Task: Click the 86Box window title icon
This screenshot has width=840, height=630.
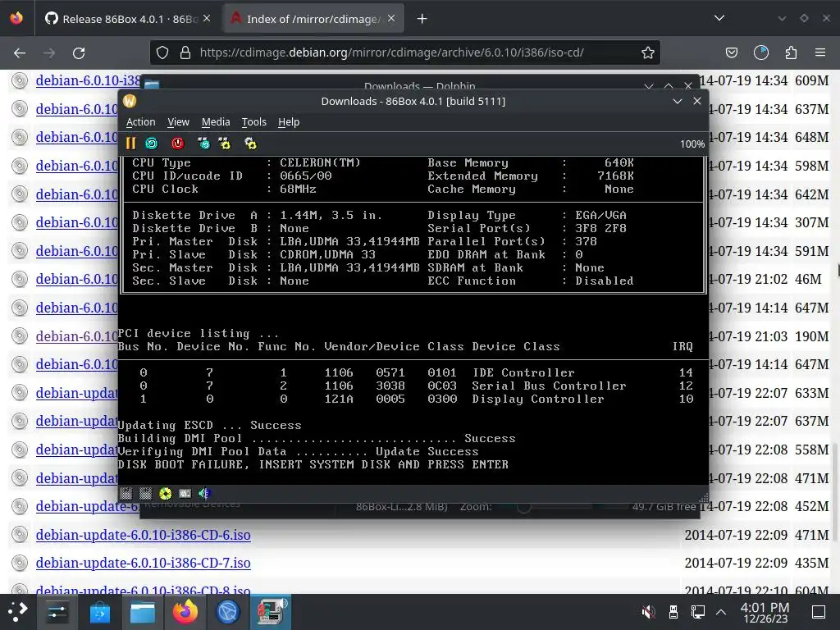Action: (130, 101)
